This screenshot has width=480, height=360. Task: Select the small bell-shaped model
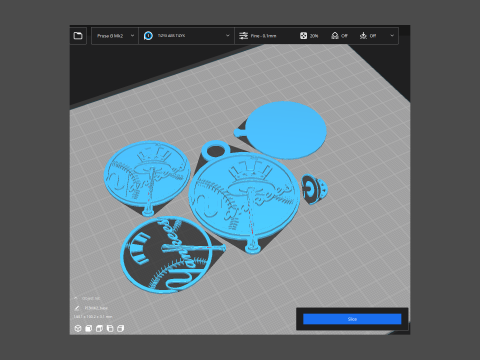[314, 190]
